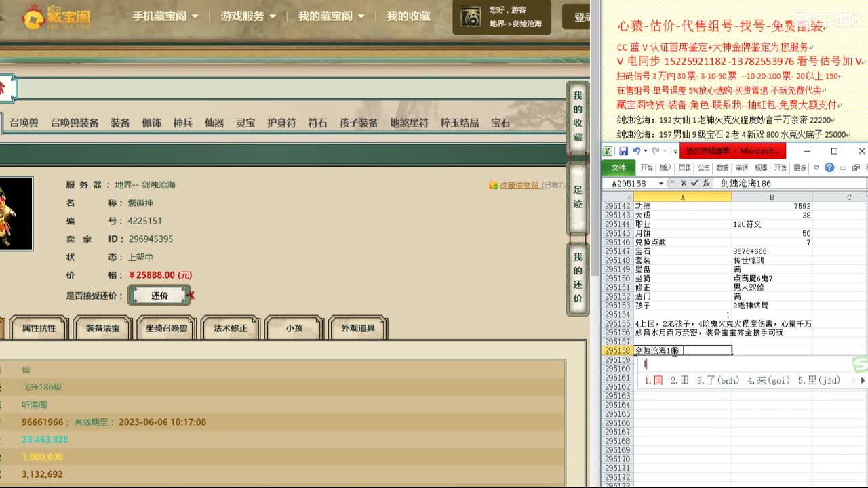Click Excel's Help question mark icon
868x488 pixels.
(x=829, y=167)
